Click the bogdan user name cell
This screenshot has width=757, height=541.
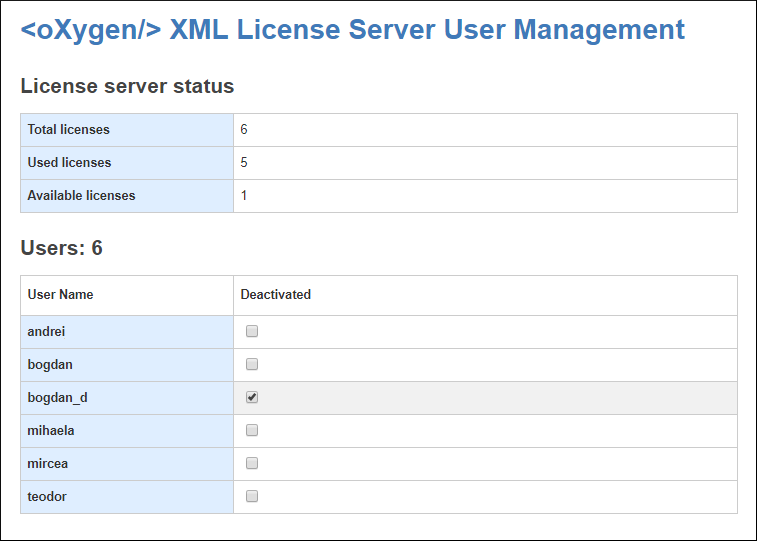[x=50, y=364]
